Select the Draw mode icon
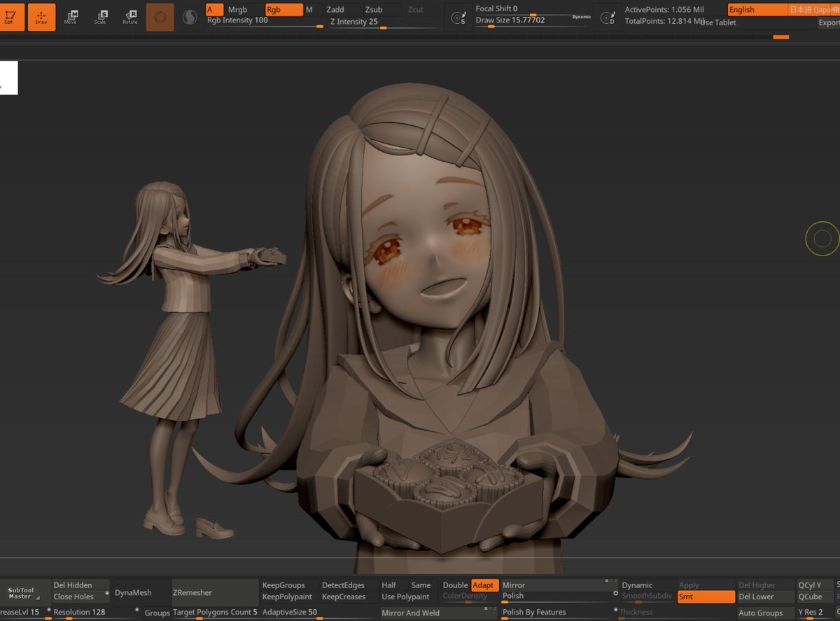Image resolution: width=840 pixels, height=621 pixels. coord(41,17)
